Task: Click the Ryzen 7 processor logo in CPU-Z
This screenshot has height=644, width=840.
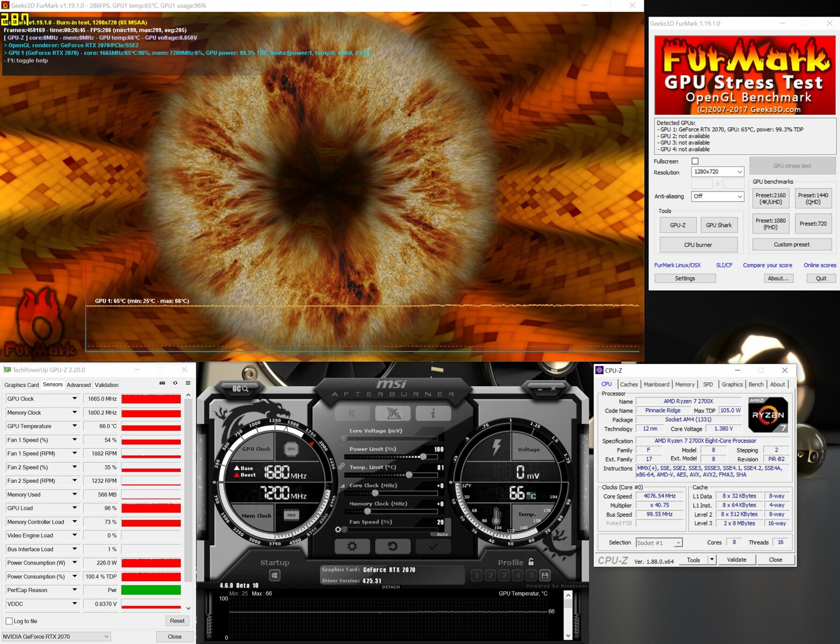Action: point(768,414)
